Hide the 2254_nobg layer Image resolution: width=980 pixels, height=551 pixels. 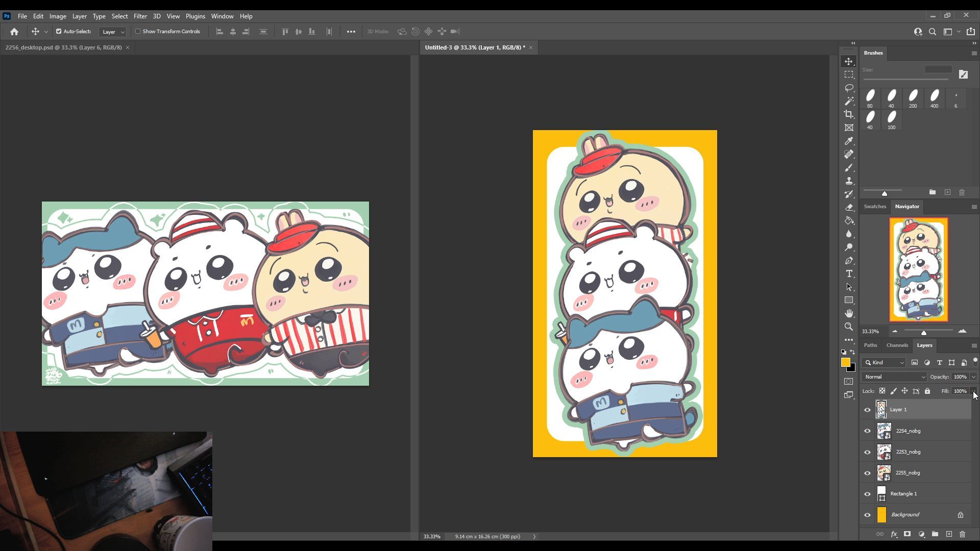click(867, 431)
